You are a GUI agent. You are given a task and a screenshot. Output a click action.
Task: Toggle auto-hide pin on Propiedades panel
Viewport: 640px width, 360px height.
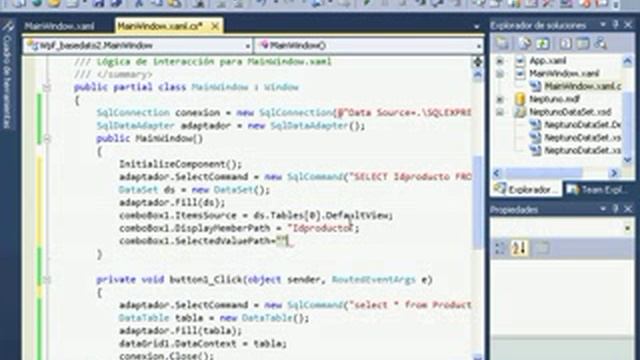coord(616,209)
